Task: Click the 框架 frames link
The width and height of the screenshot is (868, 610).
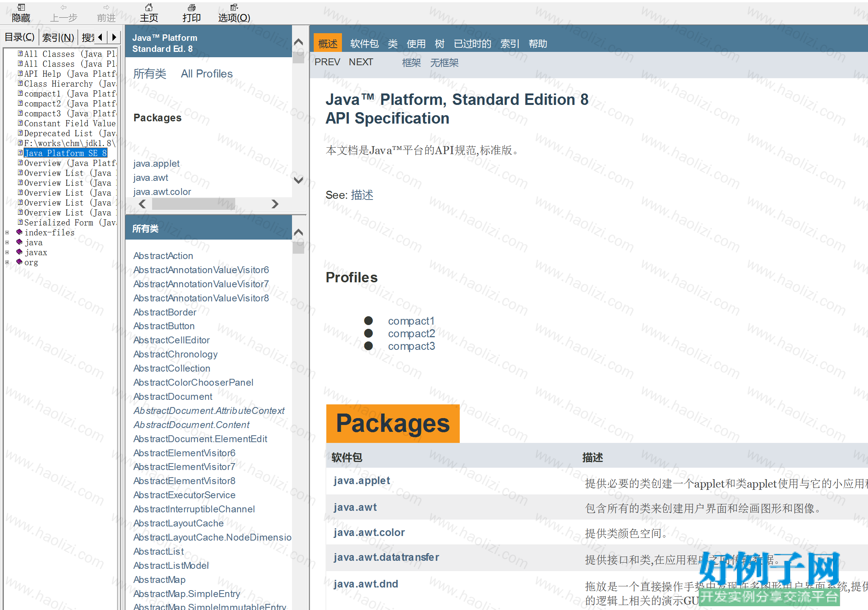Action: [x=411, y=62]
